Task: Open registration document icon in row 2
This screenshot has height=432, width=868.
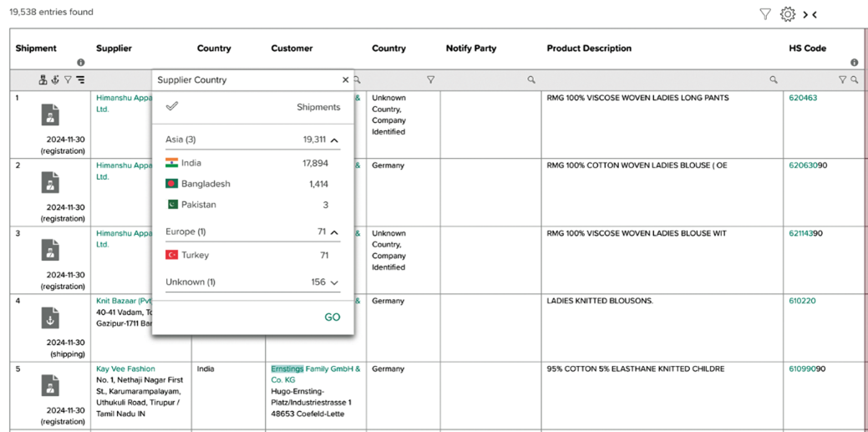Action: click(x=50, y=182)
